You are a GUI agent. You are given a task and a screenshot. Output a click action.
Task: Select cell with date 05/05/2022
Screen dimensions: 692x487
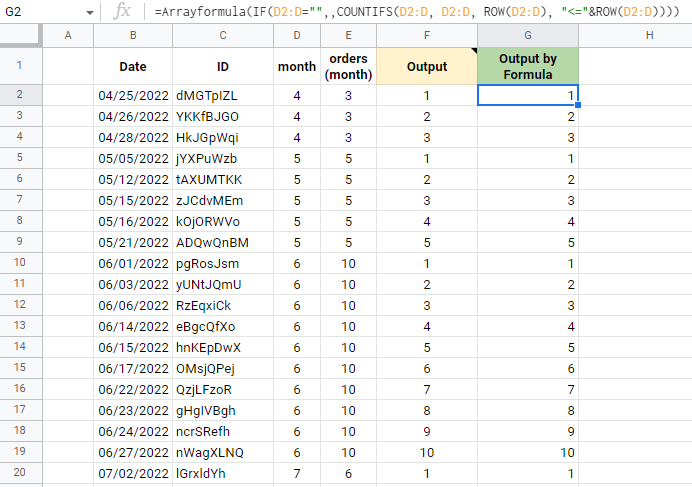tap(133, 159)
